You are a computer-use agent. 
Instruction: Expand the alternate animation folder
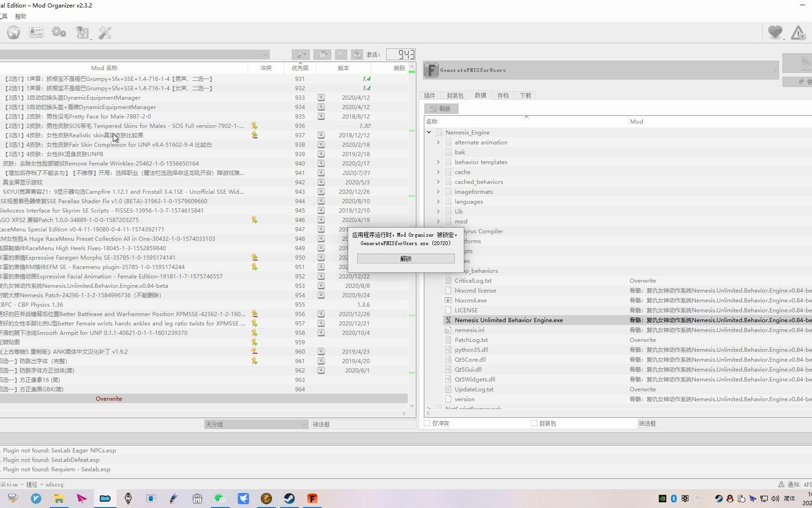coord(438,142)
